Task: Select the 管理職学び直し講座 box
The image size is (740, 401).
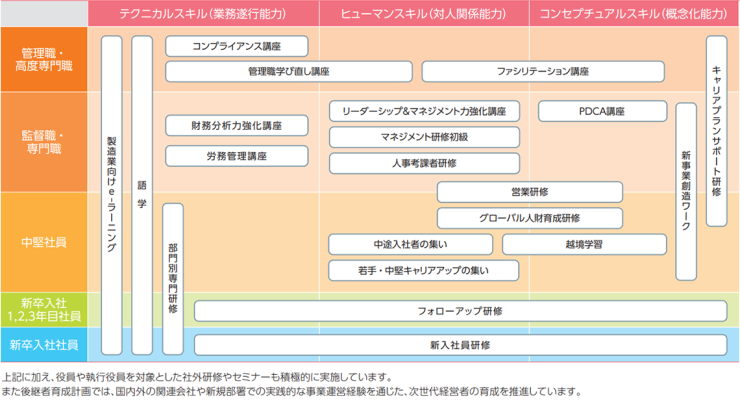Action: click(x=288, y=72)
